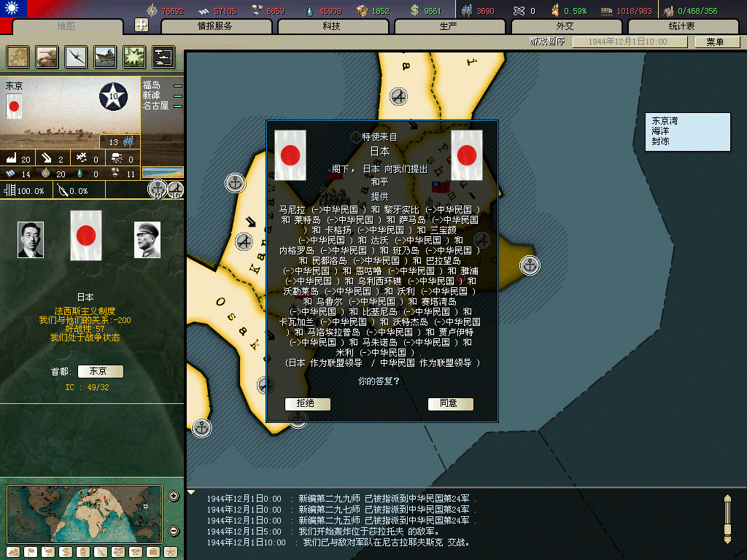747x560 pixels.
Task: Collapse the message log triangle
Action: [191, 492]
